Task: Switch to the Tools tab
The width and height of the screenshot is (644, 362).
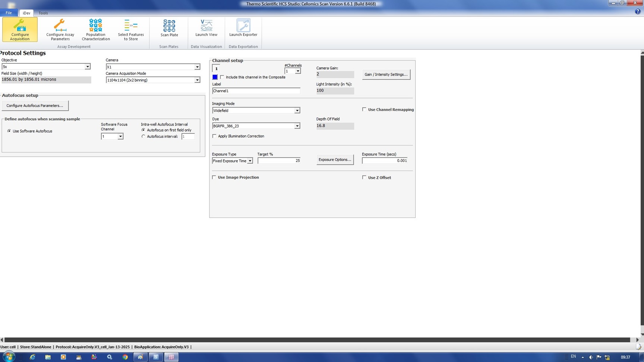Action: [43, 13]
